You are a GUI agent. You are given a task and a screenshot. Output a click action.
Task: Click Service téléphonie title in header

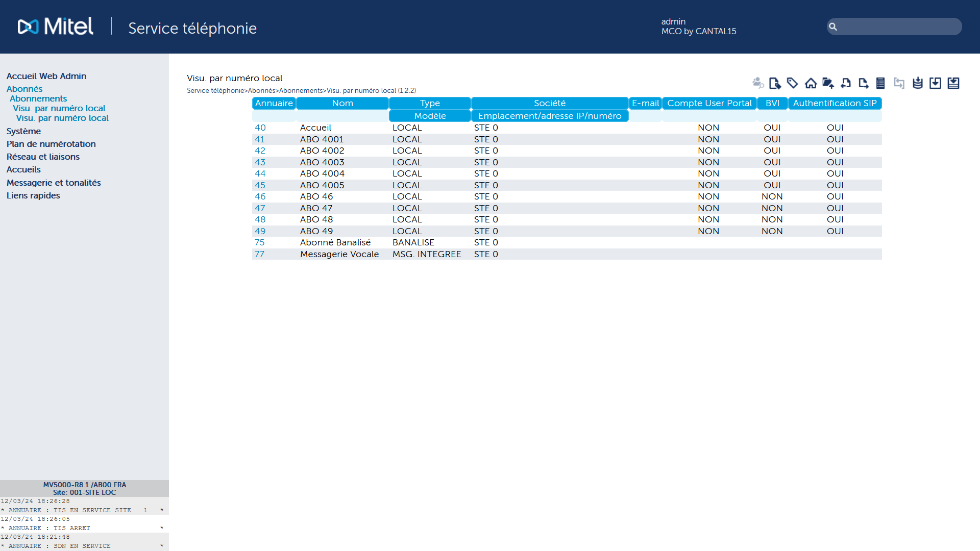(192, 28)
